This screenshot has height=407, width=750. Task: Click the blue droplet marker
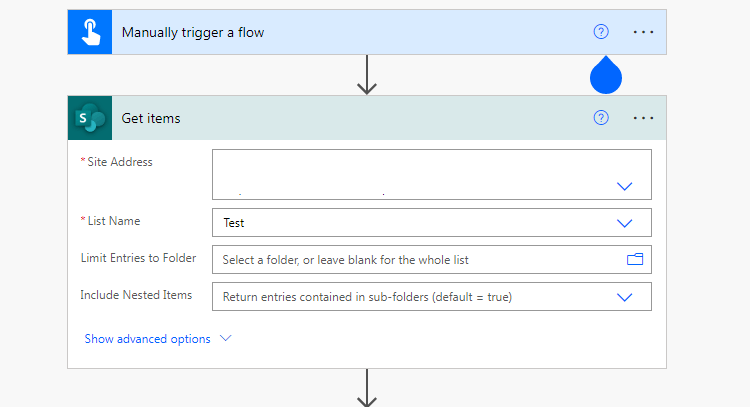pyautogui.click(x=606, y=75)
